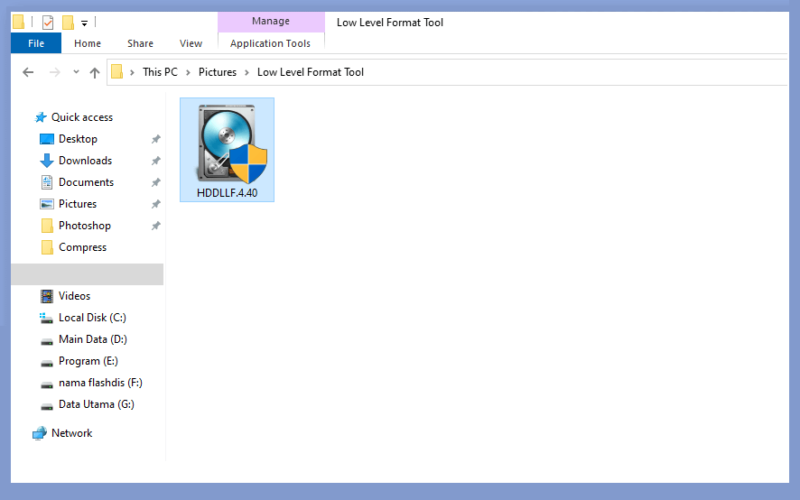Unpin Downloads using its pin icon

coord(156,161)
